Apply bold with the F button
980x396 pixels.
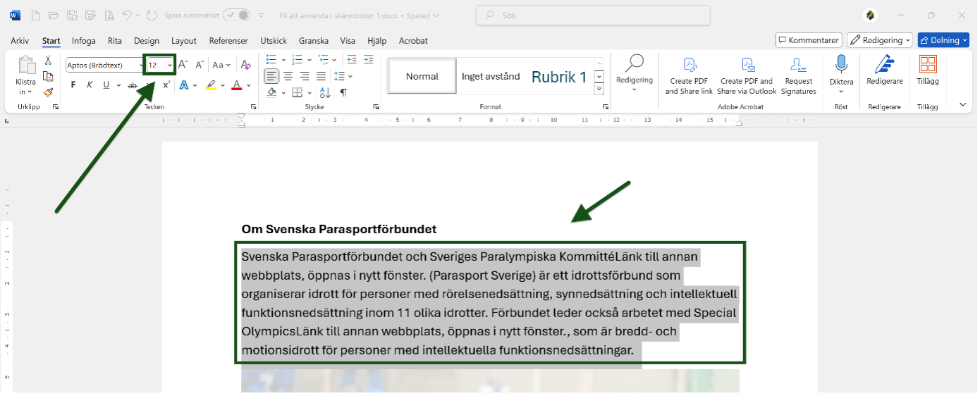tap(73, 85)
